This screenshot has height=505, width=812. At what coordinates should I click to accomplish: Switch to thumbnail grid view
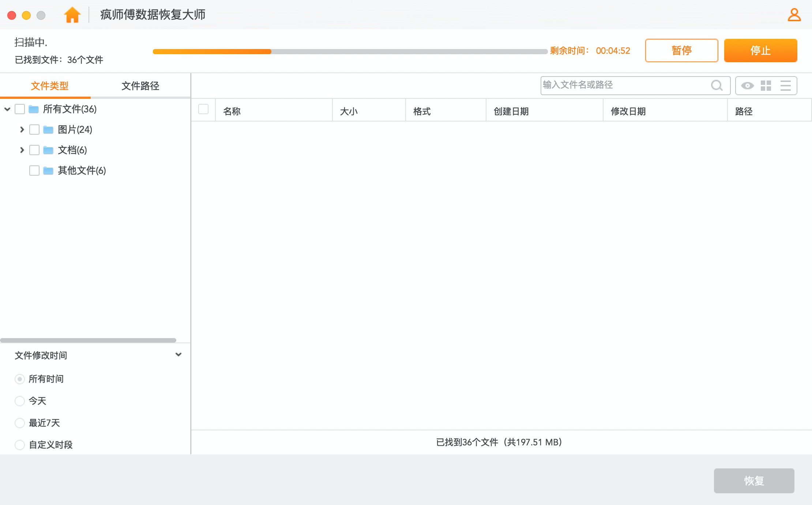(766, 85)
